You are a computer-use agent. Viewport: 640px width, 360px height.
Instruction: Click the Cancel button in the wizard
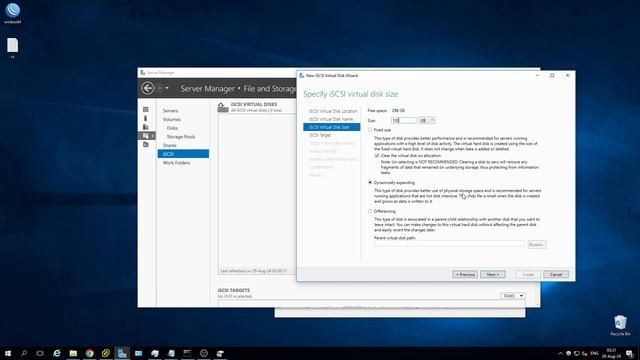point(556,274)
